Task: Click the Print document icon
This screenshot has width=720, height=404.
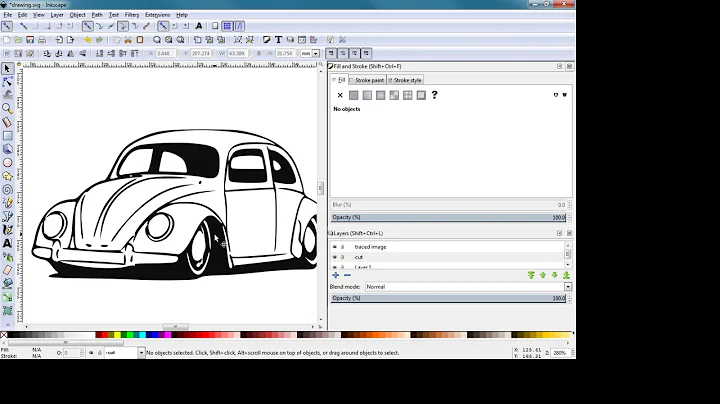Action: [42, 40]
